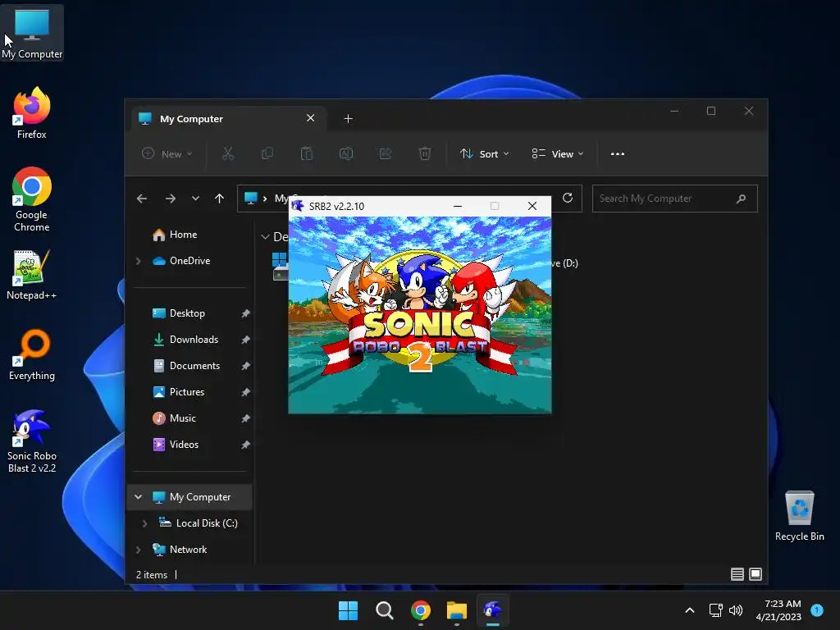
Task: Open the Recycle Bin on the desktop
Action: [799, 516]
